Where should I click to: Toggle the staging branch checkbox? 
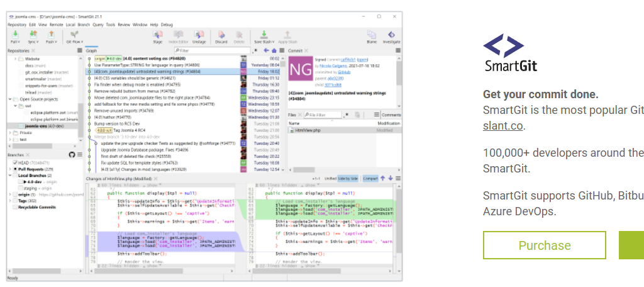coord(20,188)
